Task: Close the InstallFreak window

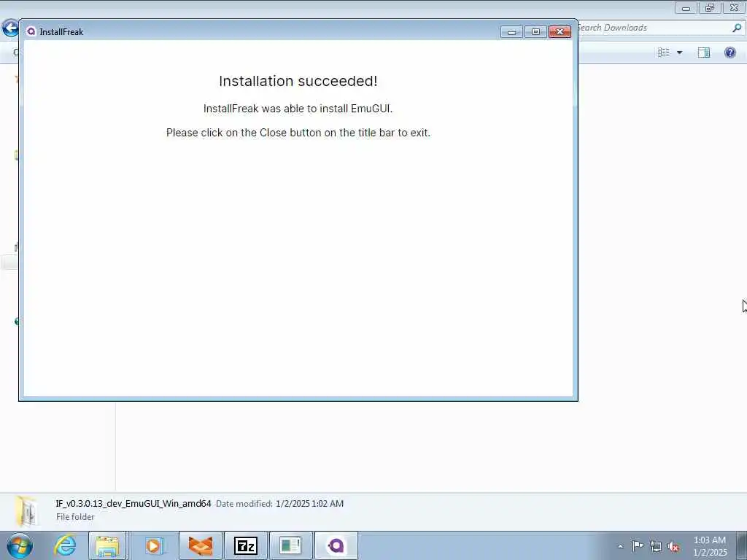Action: pos(560,32)
